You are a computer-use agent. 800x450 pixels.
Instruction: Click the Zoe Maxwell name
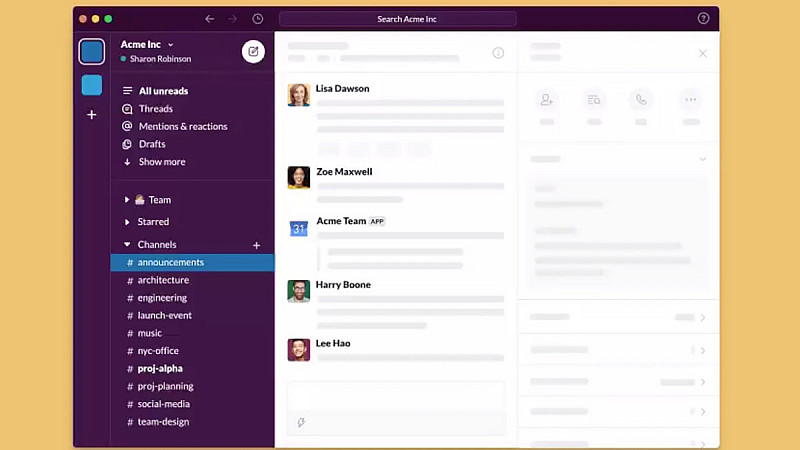(344, 172)
